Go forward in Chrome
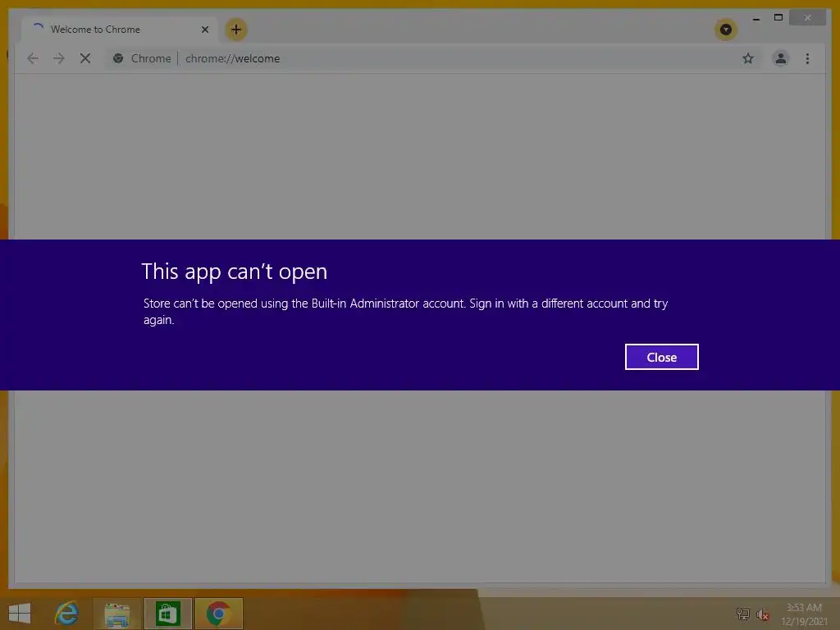 tap(59, 58)
